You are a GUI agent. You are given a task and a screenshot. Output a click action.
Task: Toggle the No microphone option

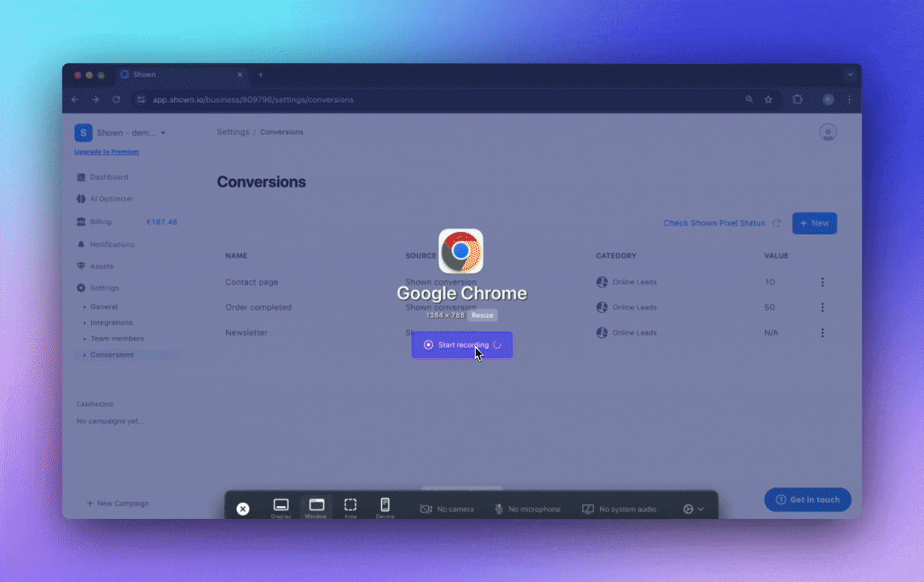(x=527, y=509)
